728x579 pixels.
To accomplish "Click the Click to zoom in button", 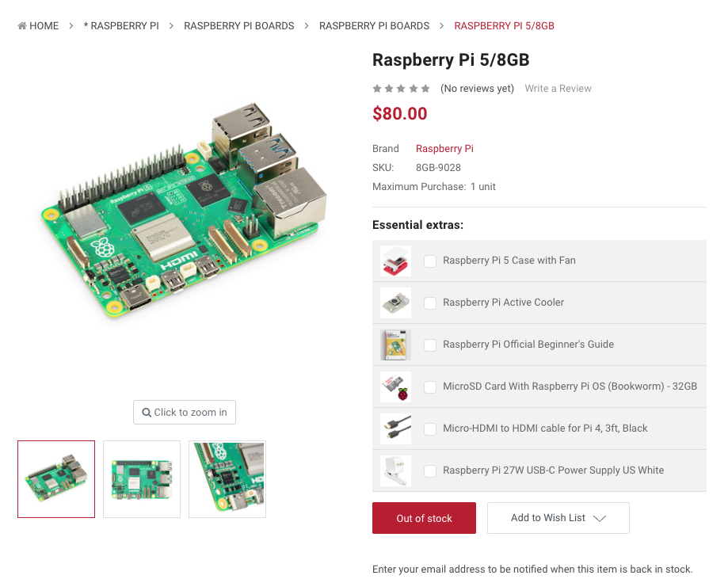I will coord(185,413).
